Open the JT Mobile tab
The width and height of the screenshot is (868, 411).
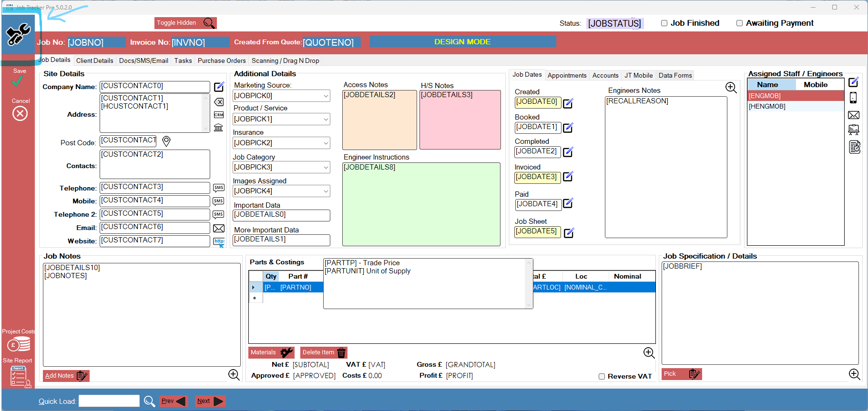[x=639, y=75]
